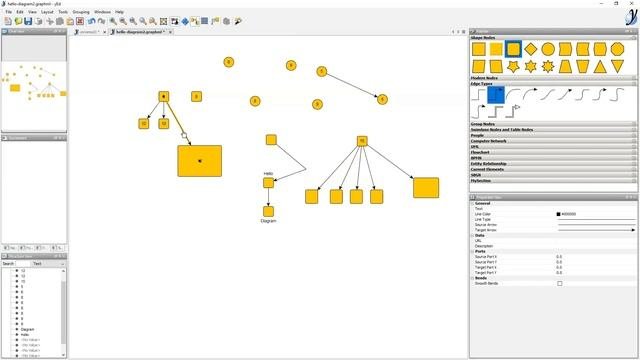Expand the Computer Network palette section
Viewport: 640px width, 360px height.
(553, 141)
